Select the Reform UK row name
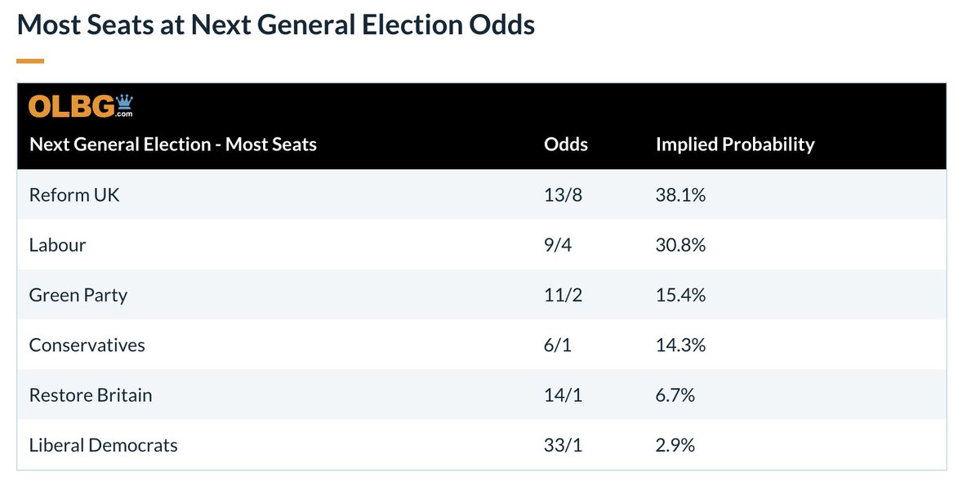 [74, 195]
